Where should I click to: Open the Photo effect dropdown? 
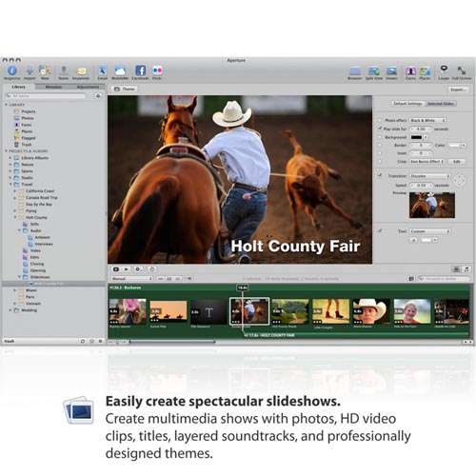427,120
